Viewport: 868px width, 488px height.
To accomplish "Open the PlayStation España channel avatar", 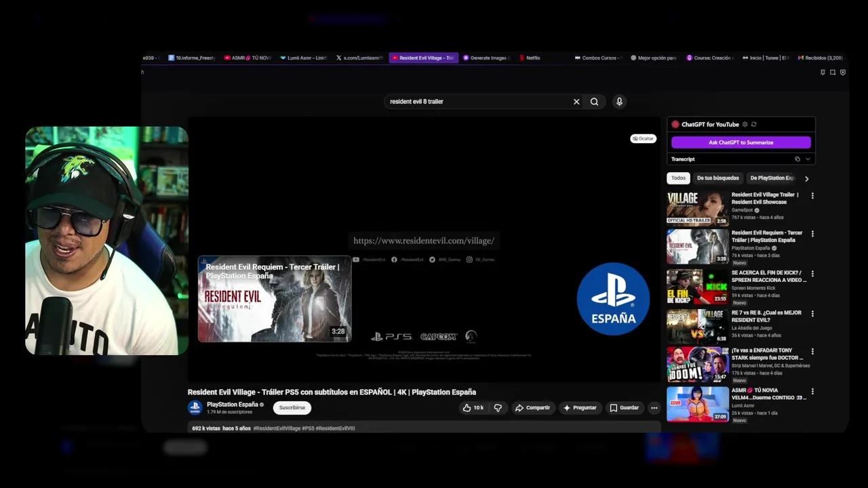I will (195, 408).
